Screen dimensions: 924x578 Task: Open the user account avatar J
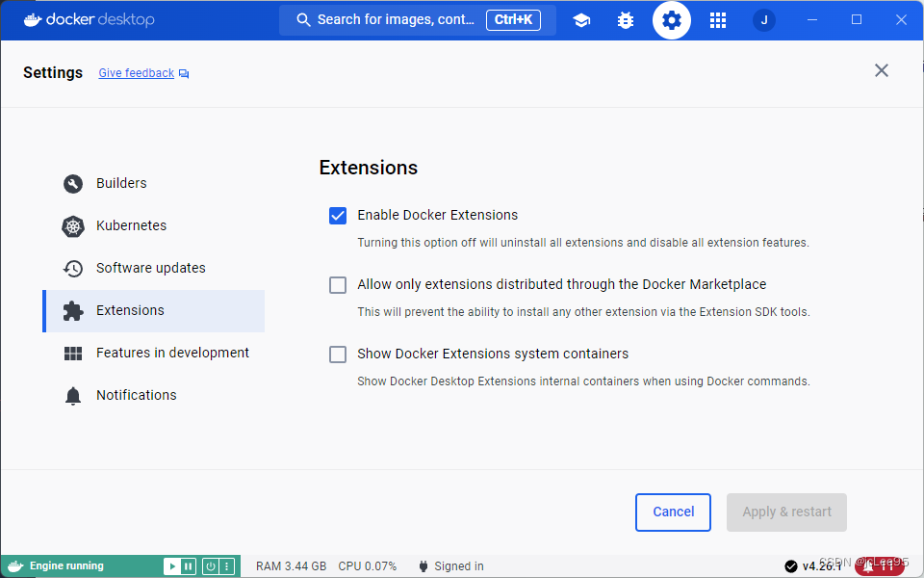pos(764,20)
